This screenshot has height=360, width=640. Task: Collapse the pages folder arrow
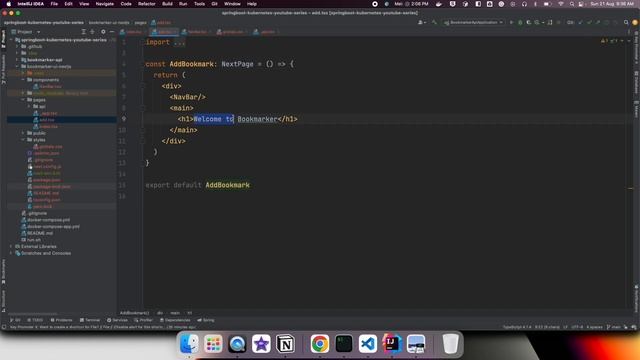pos(23,100)
